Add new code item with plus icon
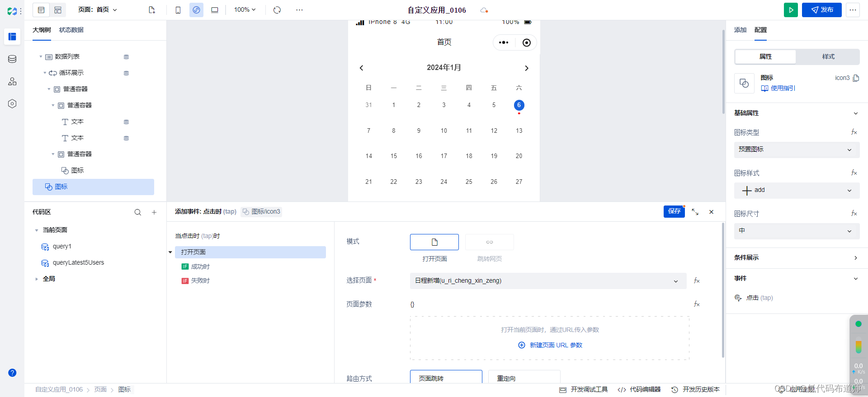Image resolution: width=868 pixels, height=397 pixels. click(x=154, y=212)
